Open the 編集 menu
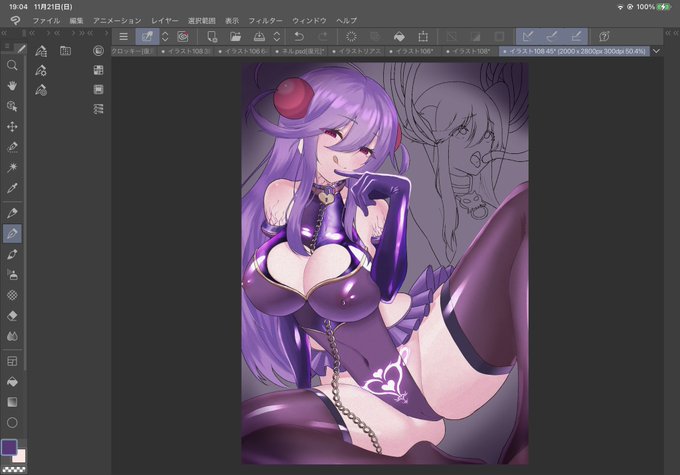The image size is (680, 475). (76, 20)
